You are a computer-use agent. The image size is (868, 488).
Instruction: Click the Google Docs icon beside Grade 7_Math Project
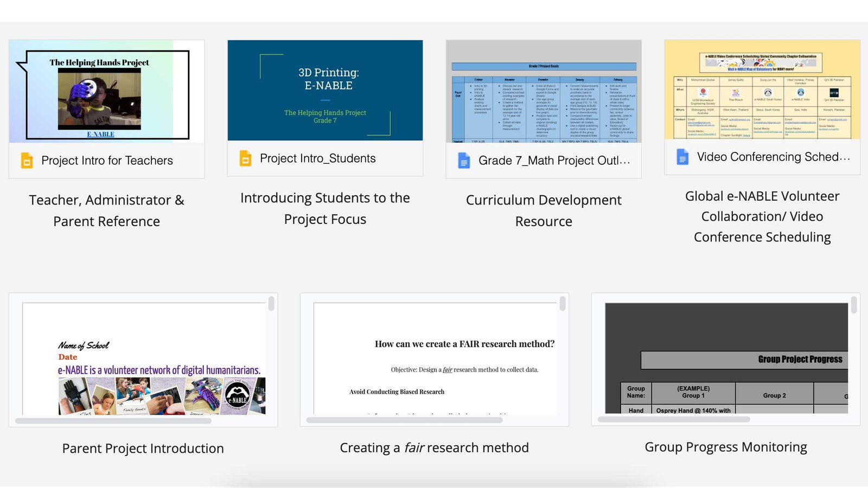(464, 160)
